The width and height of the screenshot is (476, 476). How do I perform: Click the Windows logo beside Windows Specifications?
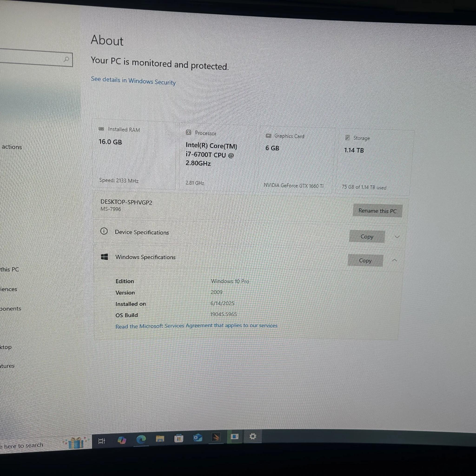tap(104, 257)
